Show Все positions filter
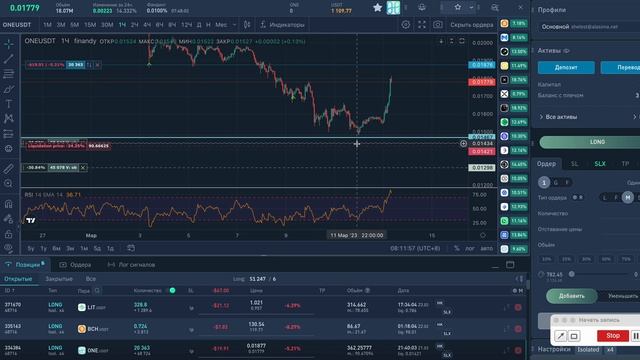Image resolution: width=640 pixels, height=360 pixels. point(91,279)
